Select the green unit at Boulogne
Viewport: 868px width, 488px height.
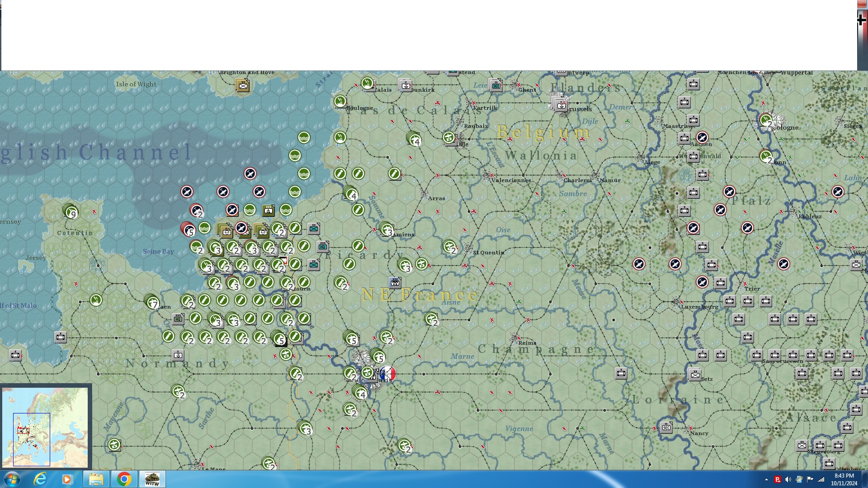tap(340, 101)
